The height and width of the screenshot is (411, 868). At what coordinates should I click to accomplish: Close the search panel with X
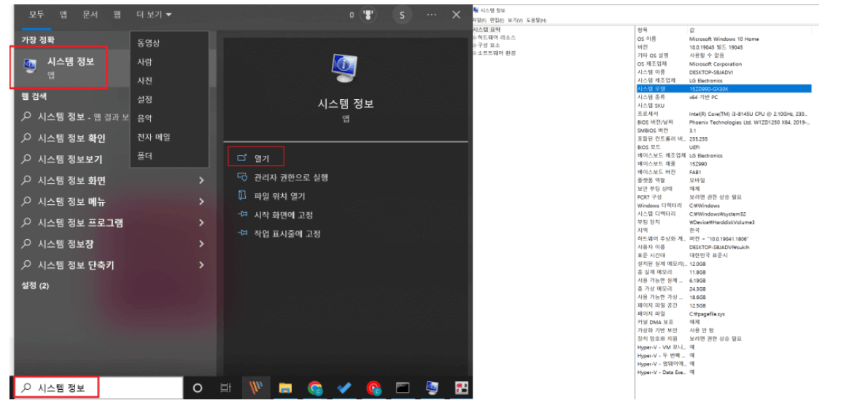point(456,15)
